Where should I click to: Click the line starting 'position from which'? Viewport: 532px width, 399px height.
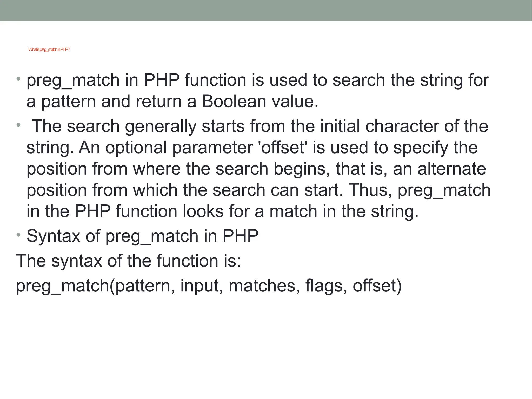(258, 190)
